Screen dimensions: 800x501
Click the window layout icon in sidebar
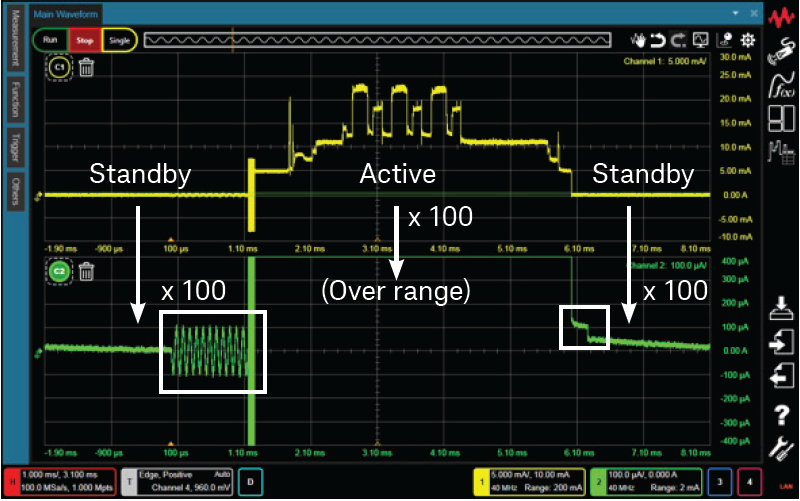780,119
